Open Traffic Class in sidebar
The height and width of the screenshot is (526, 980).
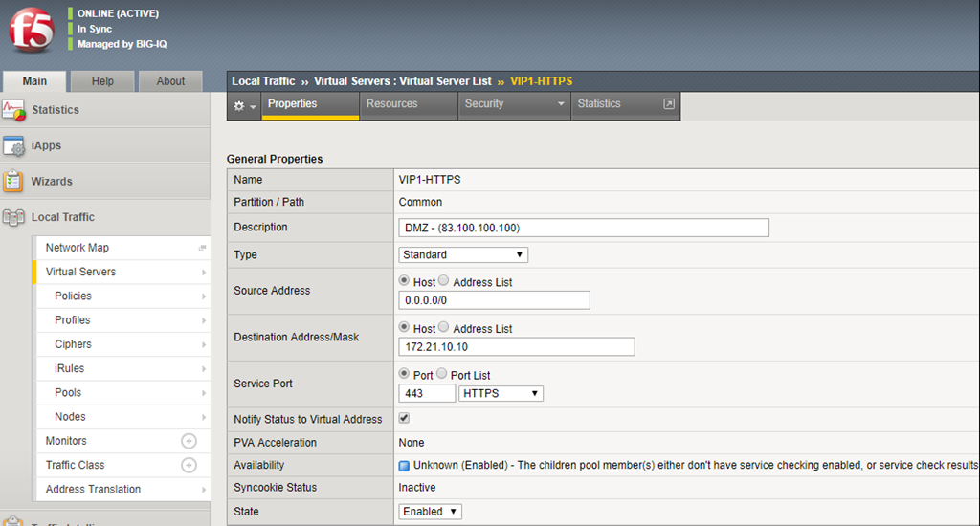click(x=75, y=466)
